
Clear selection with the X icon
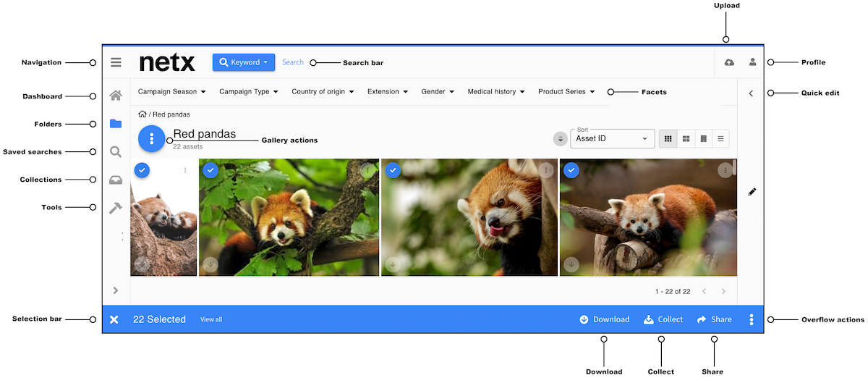point(114,319)
